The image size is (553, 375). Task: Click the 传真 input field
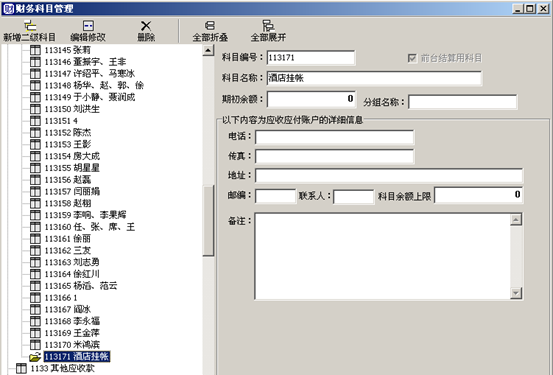(334, 156)
